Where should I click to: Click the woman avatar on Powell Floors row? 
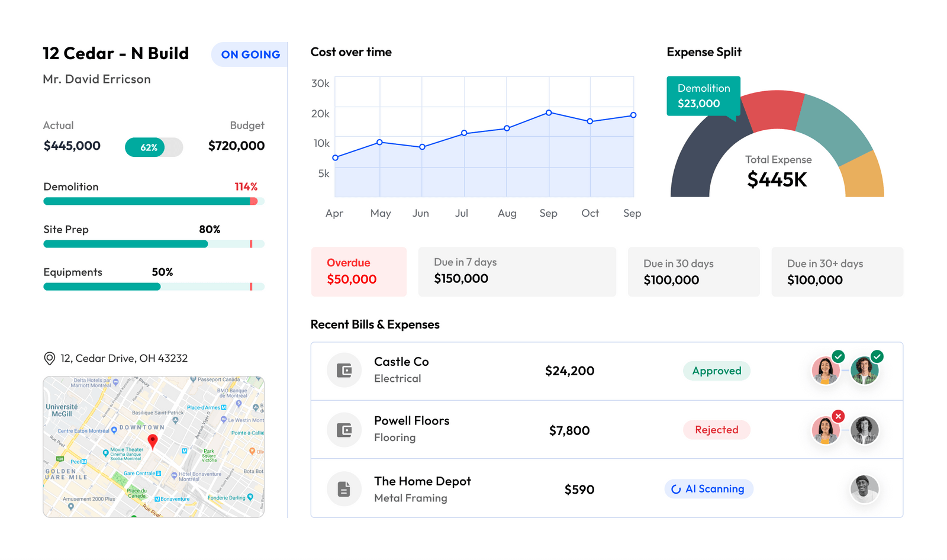pos(826,430)
